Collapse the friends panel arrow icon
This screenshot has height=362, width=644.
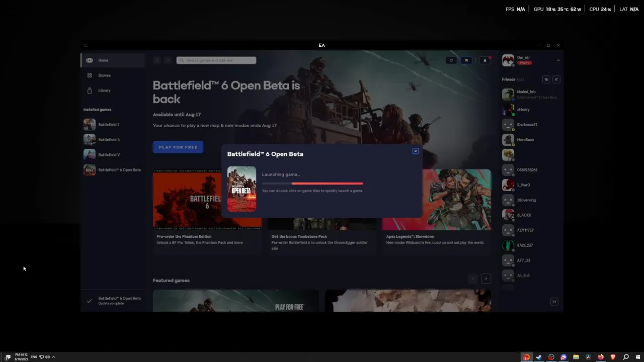point(554,302)
